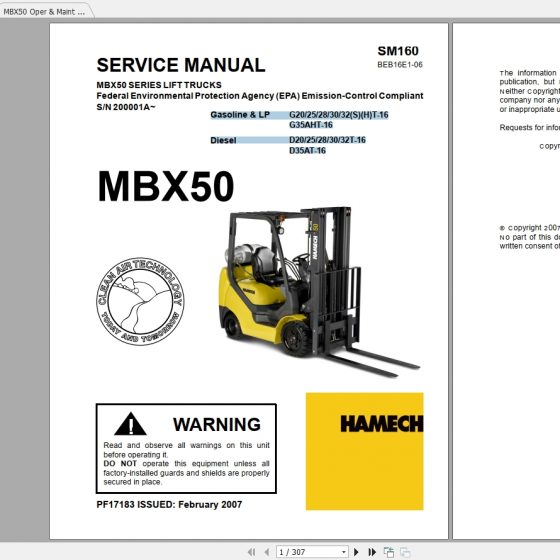The height and width of the screenshot is (560, 560).
Task: Click the highlighted Diesel label
Action: click(223, 140)
